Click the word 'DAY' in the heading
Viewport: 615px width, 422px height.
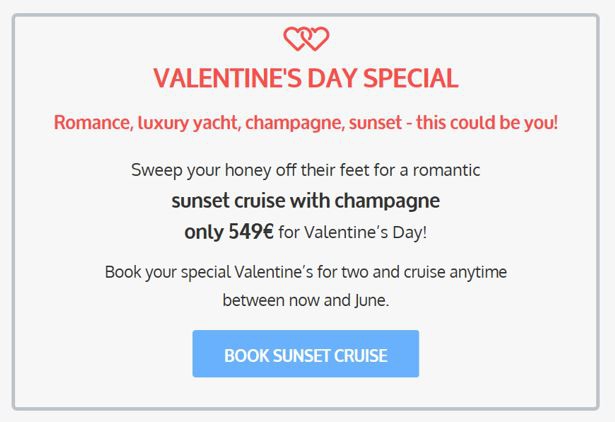(x=332, y=78)
